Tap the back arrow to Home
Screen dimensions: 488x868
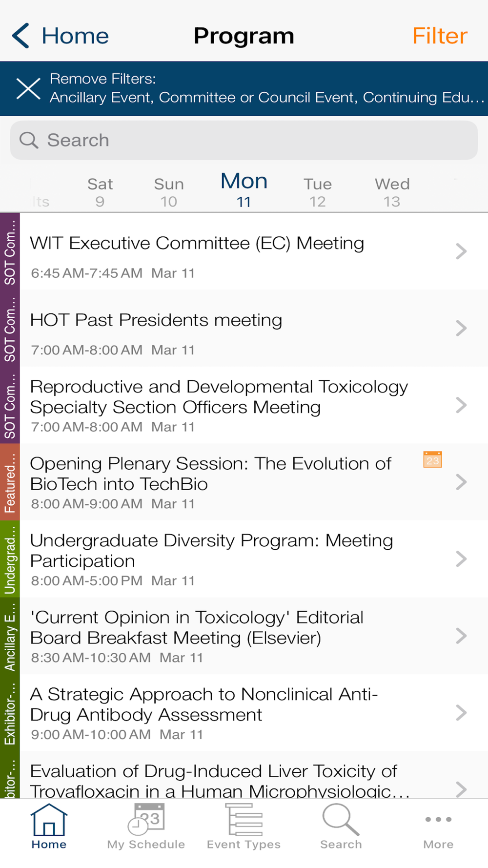point(21,36)
